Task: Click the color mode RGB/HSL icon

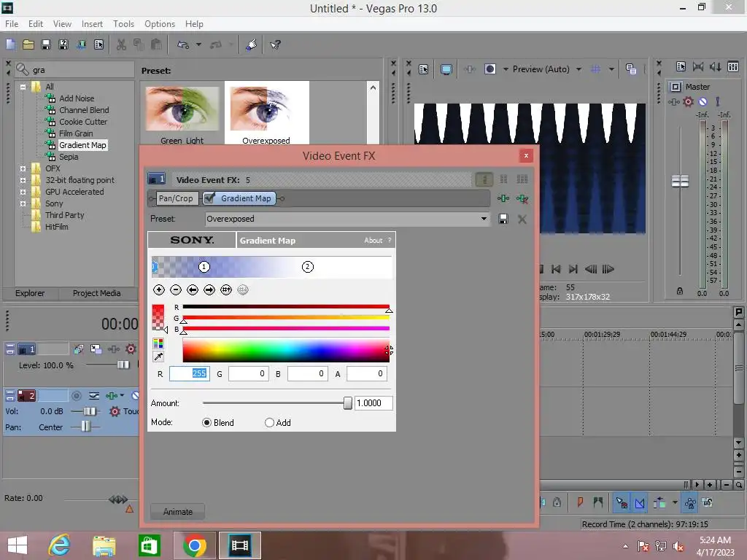Action: (x=158, y=343)
